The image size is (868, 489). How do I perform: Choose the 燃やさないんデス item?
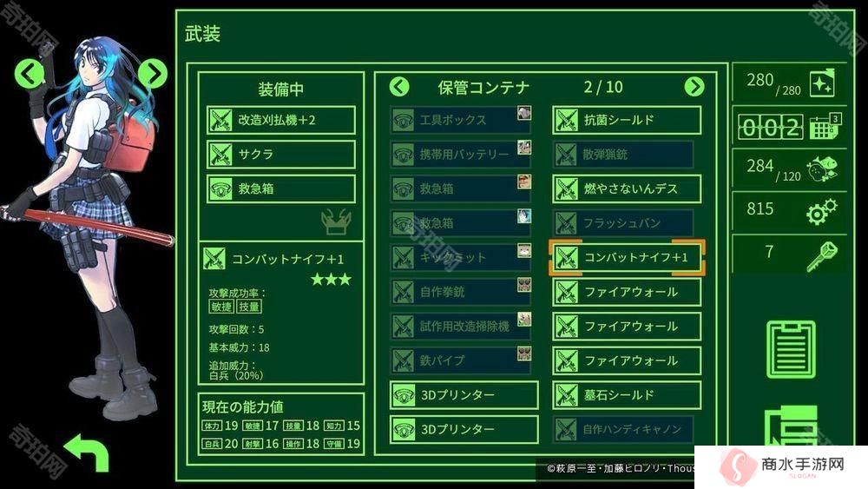[x=627, y=188]
